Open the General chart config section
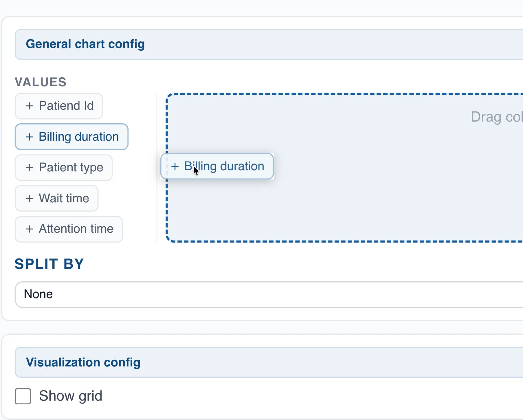The height and width of the screenshot is (420, 523). 85,44
